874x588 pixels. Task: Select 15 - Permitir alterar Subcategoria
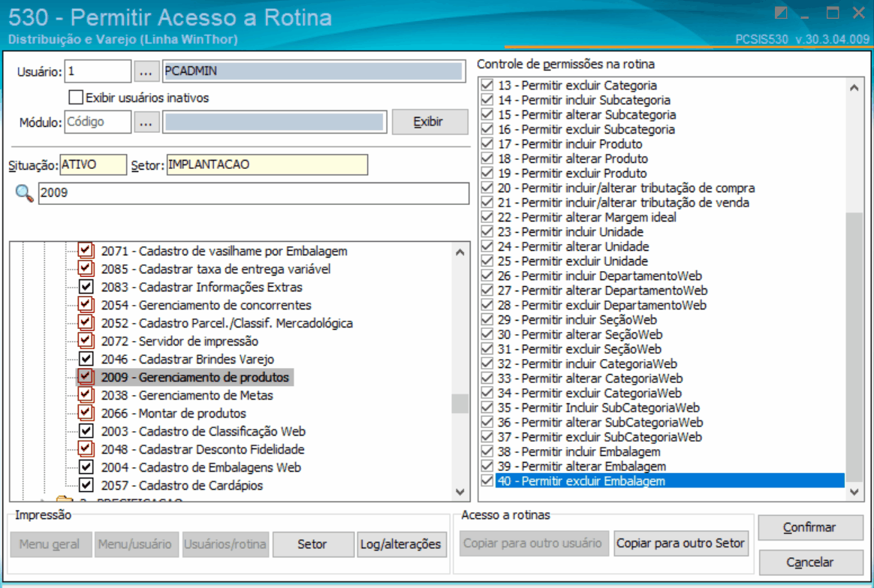point(586,115)
